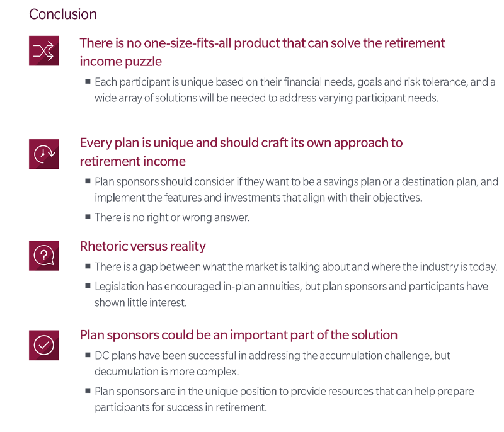The width and height of the screenshot is (504, 432).
Task: Click the Conclusion title
Action: 63,14
